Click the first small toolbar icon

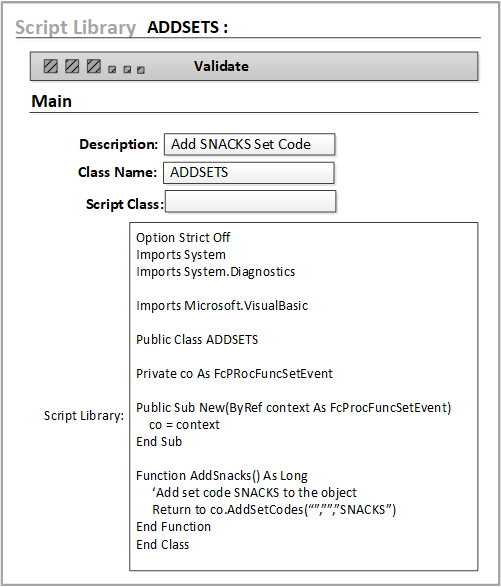(x=112, y=70)
